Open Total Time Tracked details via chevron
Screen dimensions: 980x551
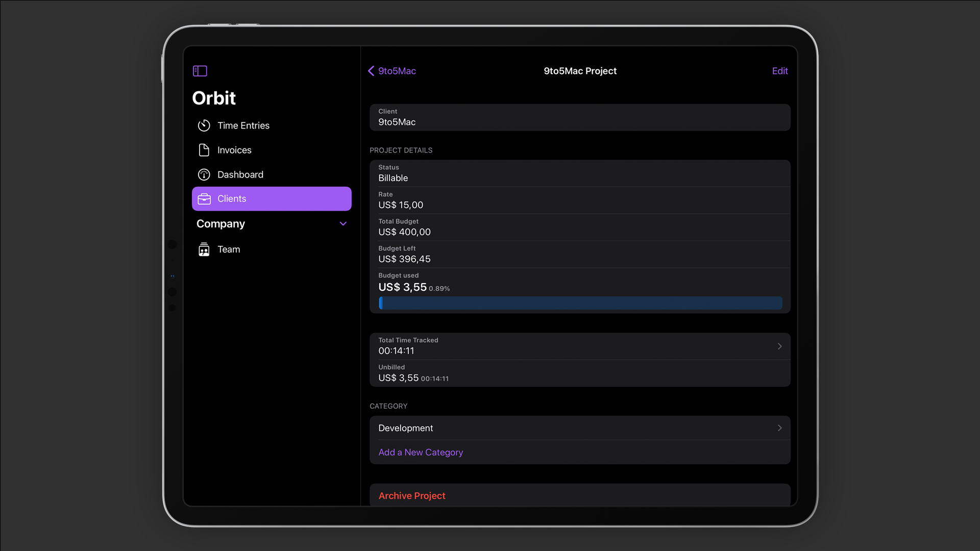779,346
